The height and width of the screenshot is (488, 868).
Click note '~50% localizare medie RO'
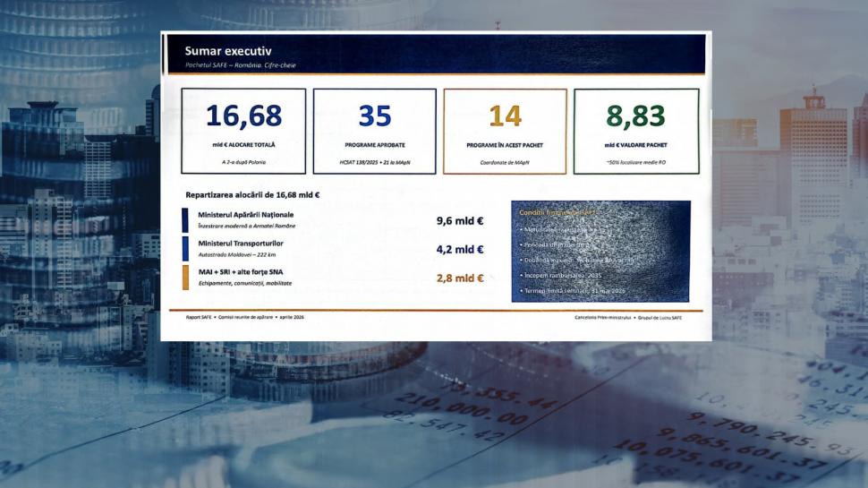pyautogui.click(x=635, y=162)
